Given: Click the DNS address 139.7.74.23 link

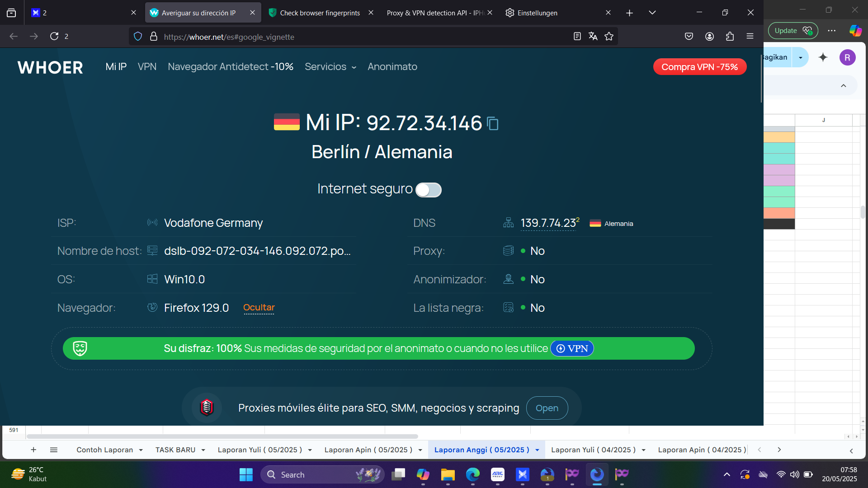Looking at the screenshot, I should coord(548,223).
